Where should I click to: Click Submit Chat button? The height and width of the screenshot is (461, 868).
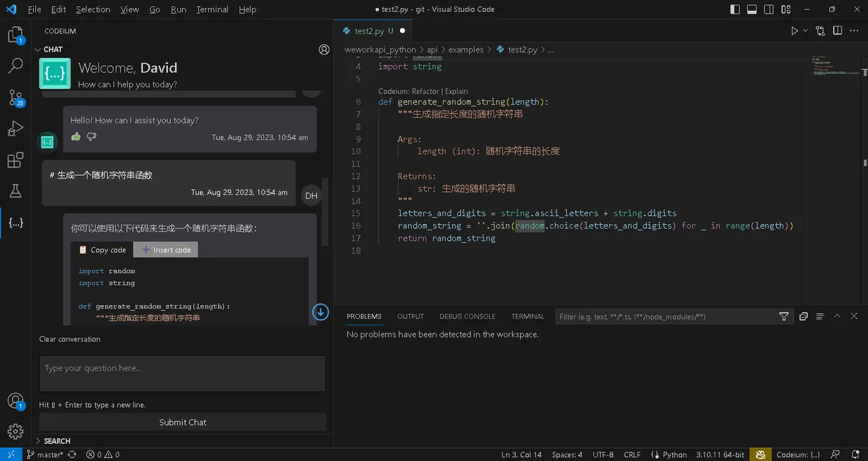(x=182, y=422)
